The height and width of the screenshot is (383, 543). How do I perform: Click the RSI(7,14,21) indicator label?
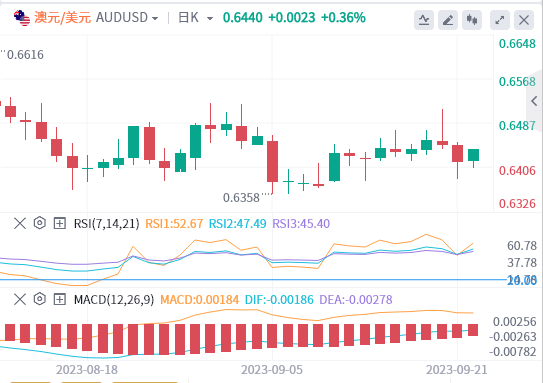[x=106, y=224]
